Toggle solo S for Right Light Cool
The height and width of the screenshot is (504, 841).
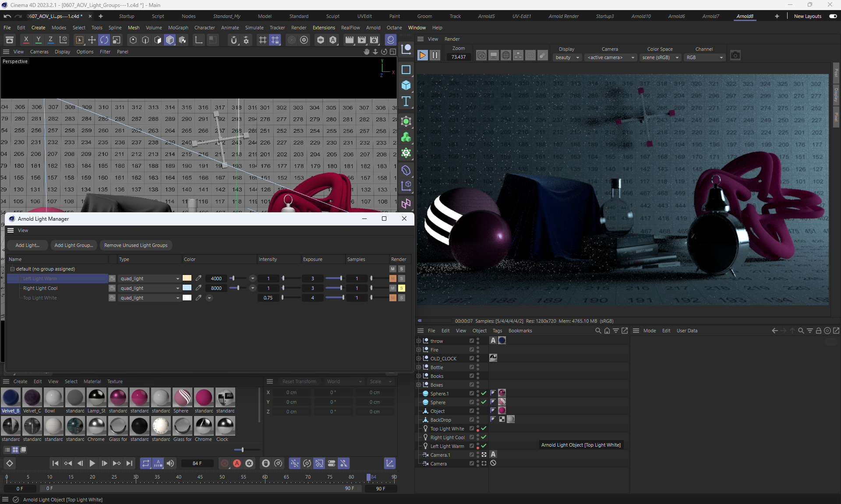coord(401,288)
